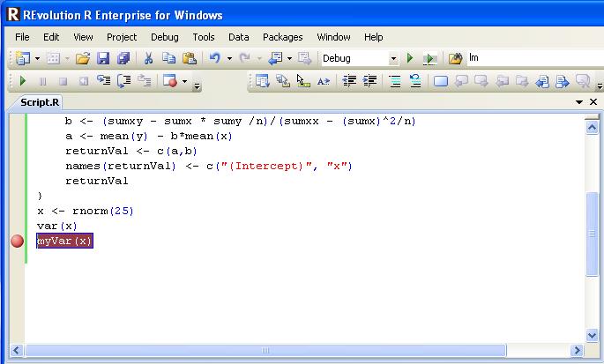This screenshot has height=364, width=604.
Task: Click the Run Selection icon beside Start arrow
Action: click(430, 58)
